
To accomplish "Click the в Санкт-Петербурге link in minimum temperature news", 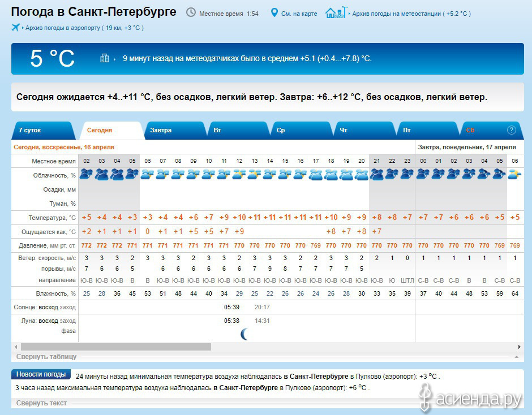I will coord(316,377).
